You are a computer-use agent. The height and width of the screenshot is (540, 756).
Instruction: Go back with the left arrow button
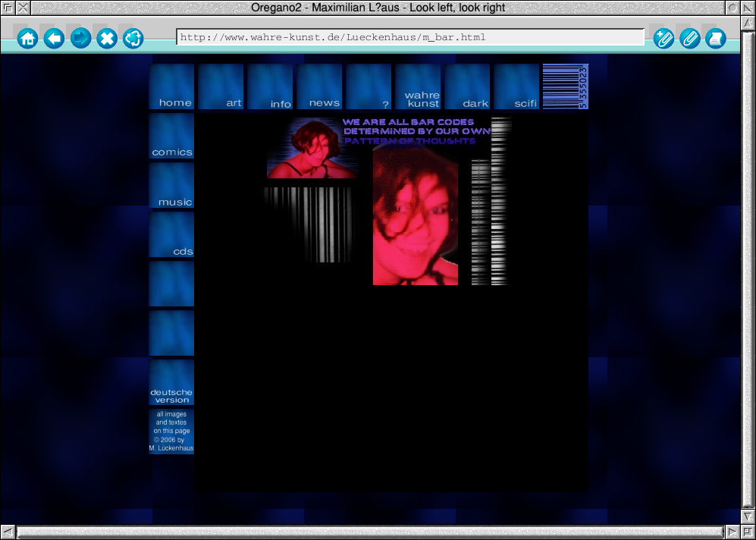(x=54, y=38)
